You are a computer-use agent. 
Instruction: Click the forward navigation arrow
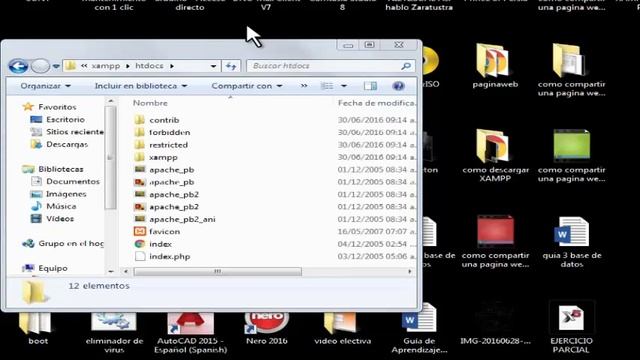(x=40, y=66)
